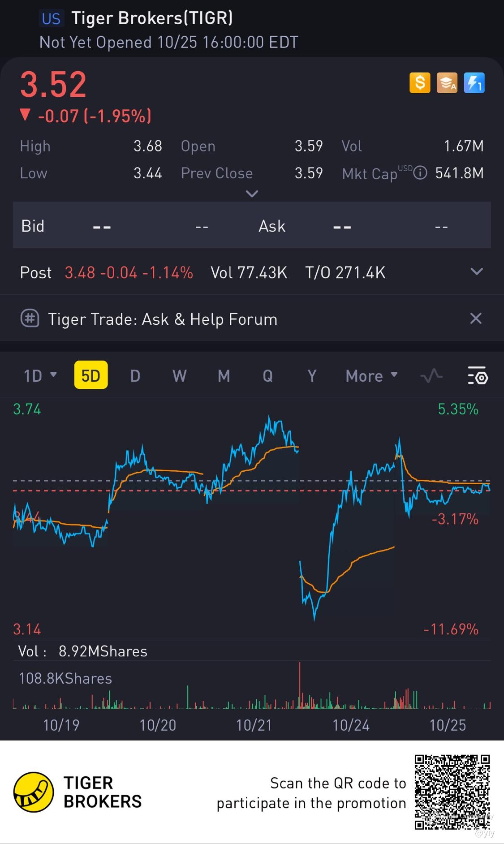Switch to the W weekly chart tab
The width and height of the screenshot is (504, 844).
click(x=179, y=376)
